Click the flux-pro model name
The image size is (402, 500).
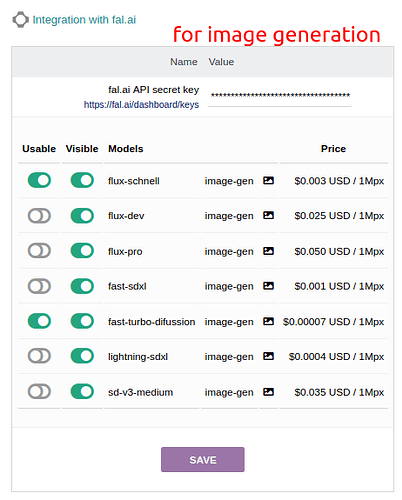(x=125, y=251)
